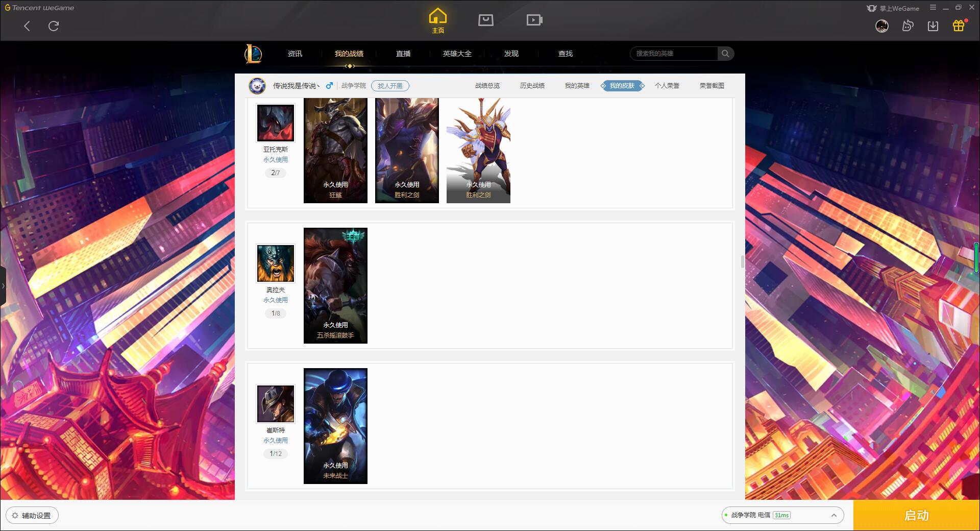Open the 五杀摇滚鼓手 skin card
980x531 pixels.
coord(335,285)
